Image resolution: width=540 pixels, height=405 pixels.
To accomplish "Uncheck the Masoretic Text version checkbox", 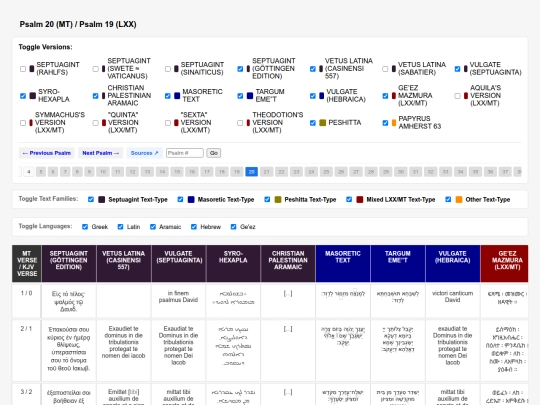I will [x=168, y=96].
